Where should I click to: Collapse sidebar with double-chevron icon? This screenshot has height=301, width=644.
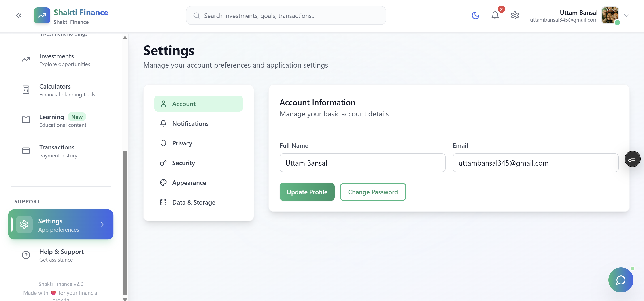click(19, 15)
